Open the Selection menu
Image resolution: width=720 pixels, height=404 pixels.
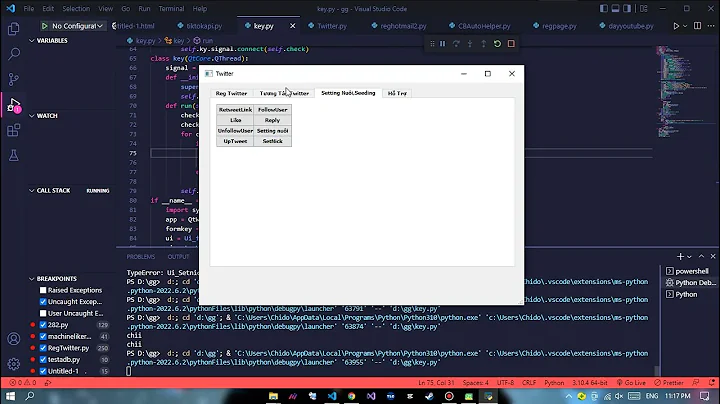click(76, 9)
